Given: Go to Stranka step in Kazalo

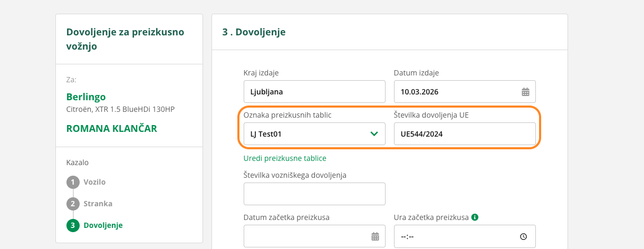Looking at the screenshot, I should pos(98,204).
